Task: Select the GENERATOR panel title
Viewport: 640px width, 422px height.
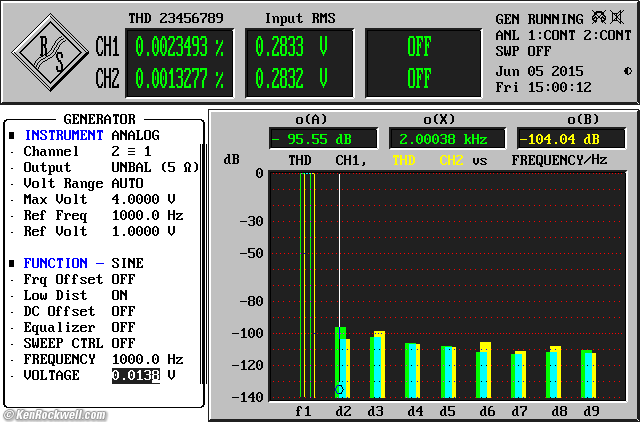Action: (100, 119)
